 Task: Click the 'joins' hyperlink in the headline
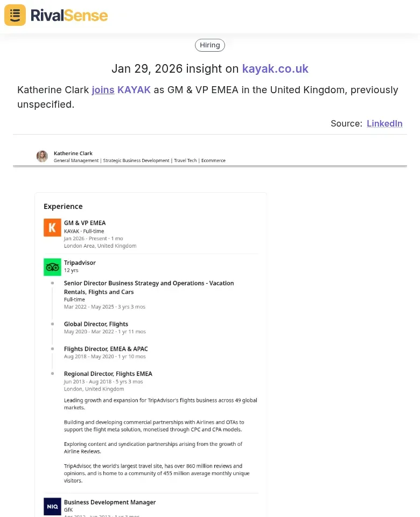(x=103, y=90)
